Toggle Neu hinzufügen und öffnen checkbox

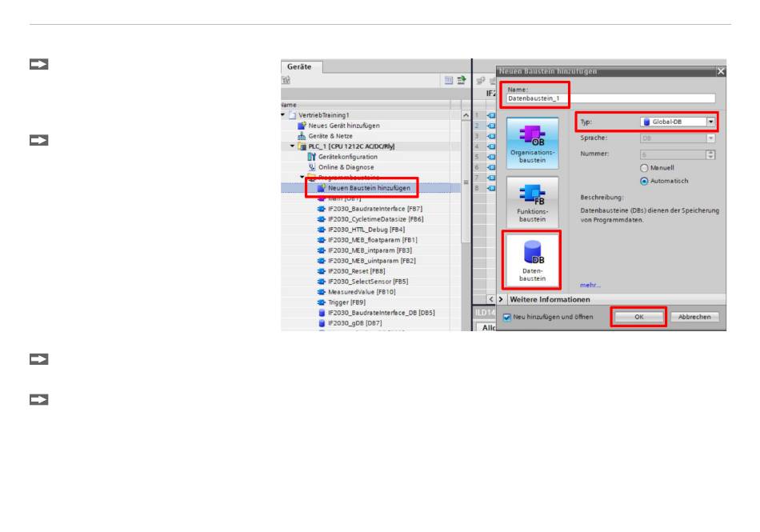507,318
